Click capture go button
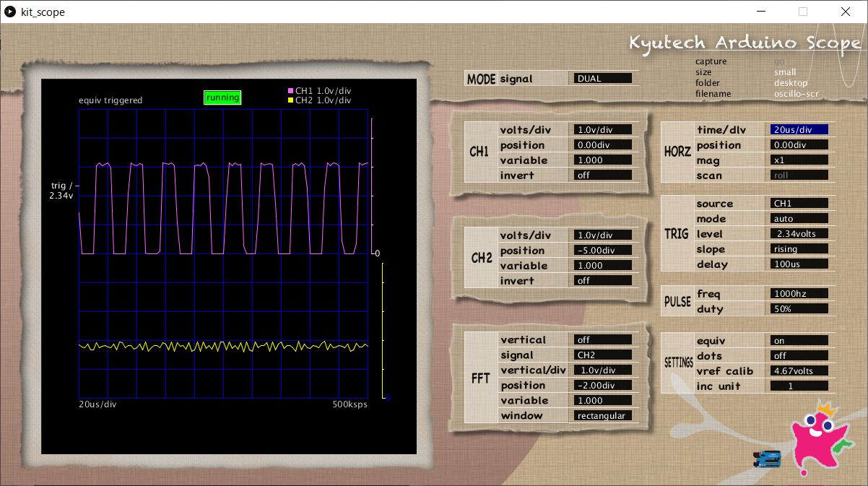This screenshot has height=486, width=868. pyautogui.click(x=778, y=61)
